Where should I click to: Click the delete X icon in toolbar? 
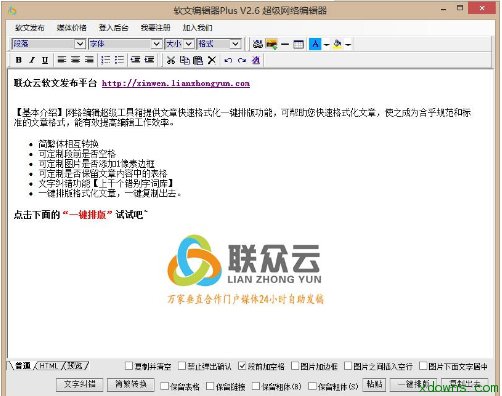coord(212,60)
